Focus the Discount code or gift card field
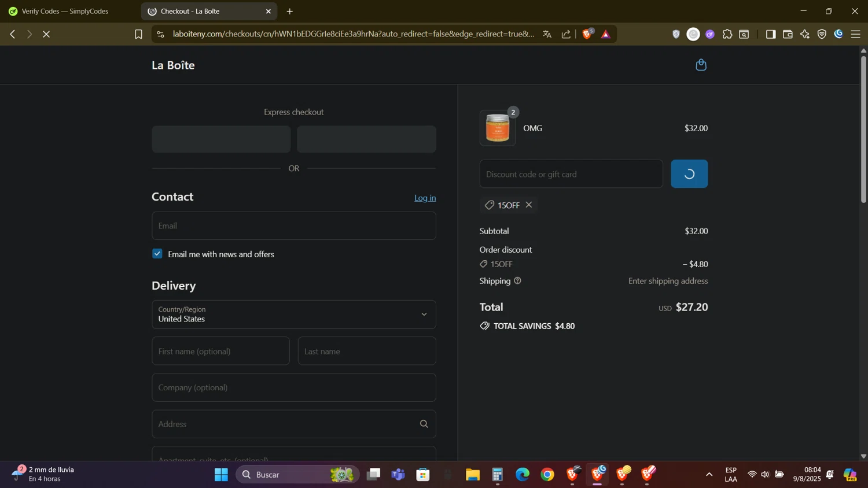Image resolution: width=868 pixels, height=488 pixels. tap(571, 174)
